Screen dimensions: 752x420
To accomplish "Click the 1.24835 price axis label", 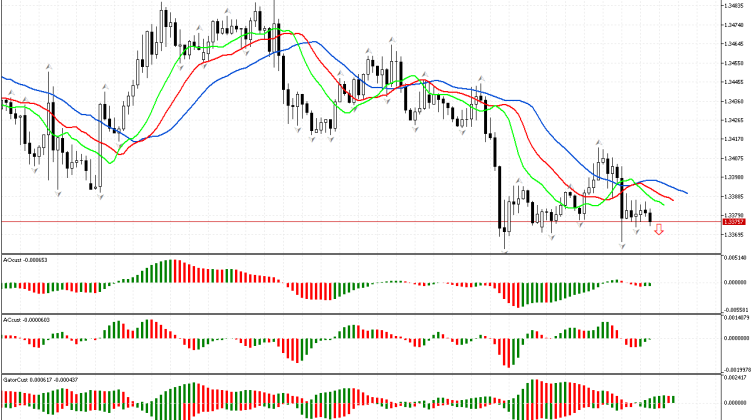I will (735, 7).
